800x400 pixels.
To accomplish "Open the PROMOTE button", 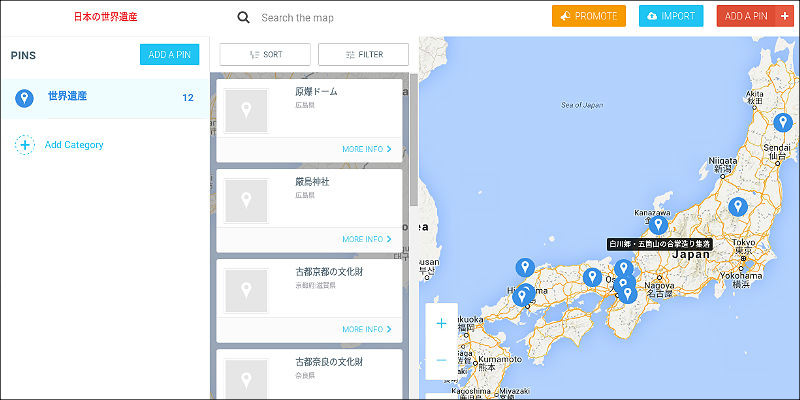I will tap(589, 16).
